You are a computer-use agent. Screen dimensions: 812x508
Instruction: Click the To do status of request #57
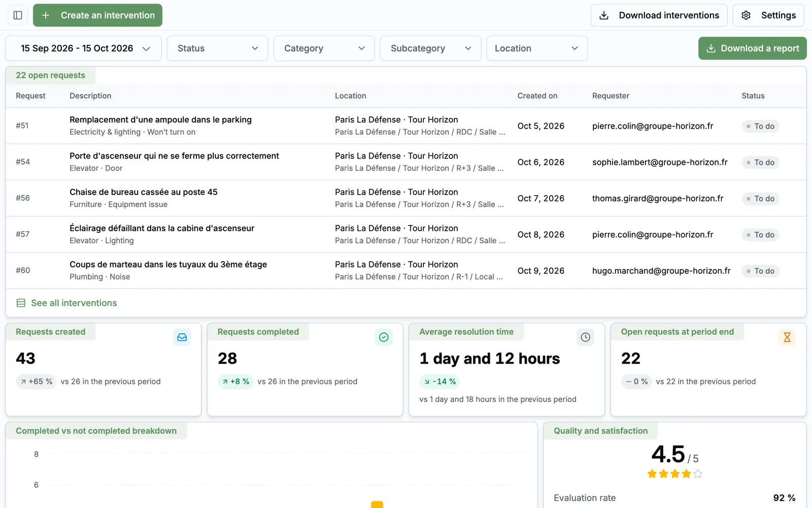(760, 235)
